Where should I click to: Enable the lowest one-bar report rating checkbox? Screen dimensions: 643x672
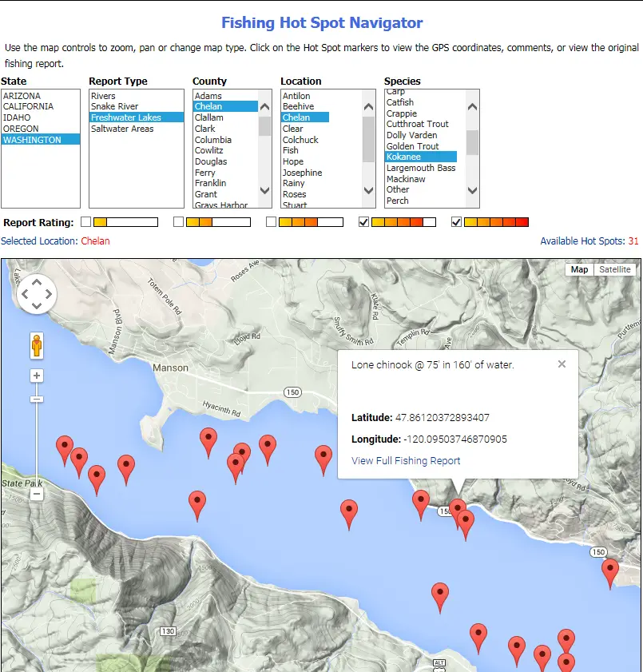coord(85,222)
